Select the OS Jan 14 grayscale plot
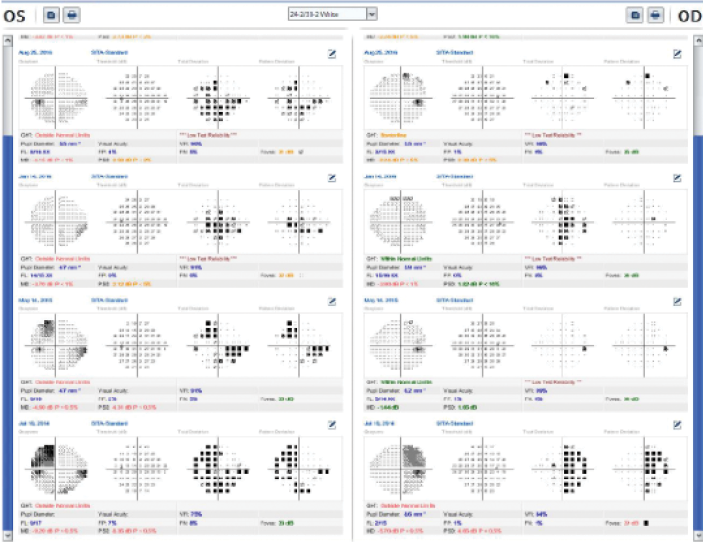The width and height of the screenshot is (703, 542). click(56, 221)
